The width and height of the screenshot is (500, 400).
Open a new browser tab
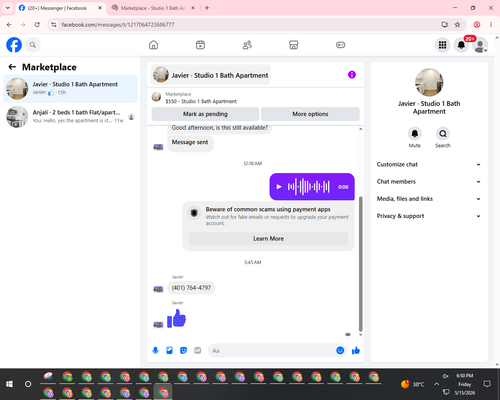click(x=207, y=8)
